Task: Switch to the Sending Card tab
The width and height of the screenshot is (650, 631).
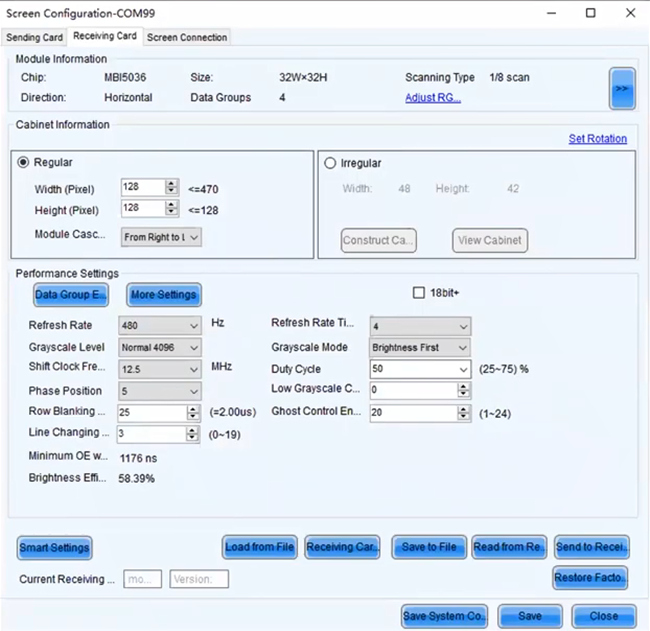Action: point(34,37)
